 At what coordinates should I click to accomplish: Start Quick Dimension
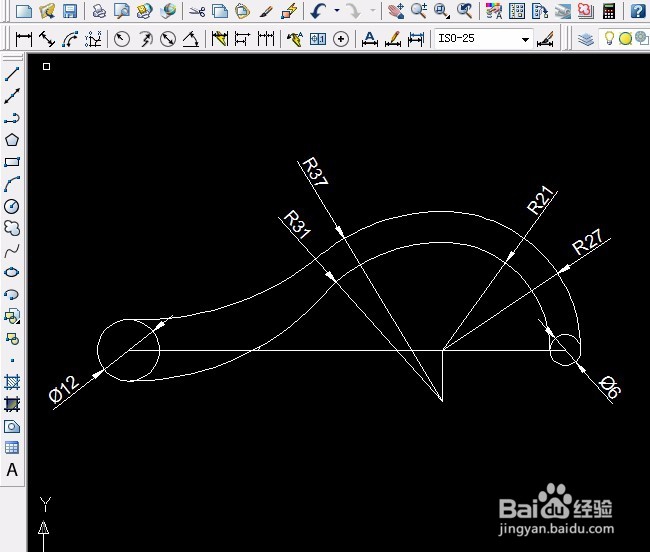(x=220, y=39)
